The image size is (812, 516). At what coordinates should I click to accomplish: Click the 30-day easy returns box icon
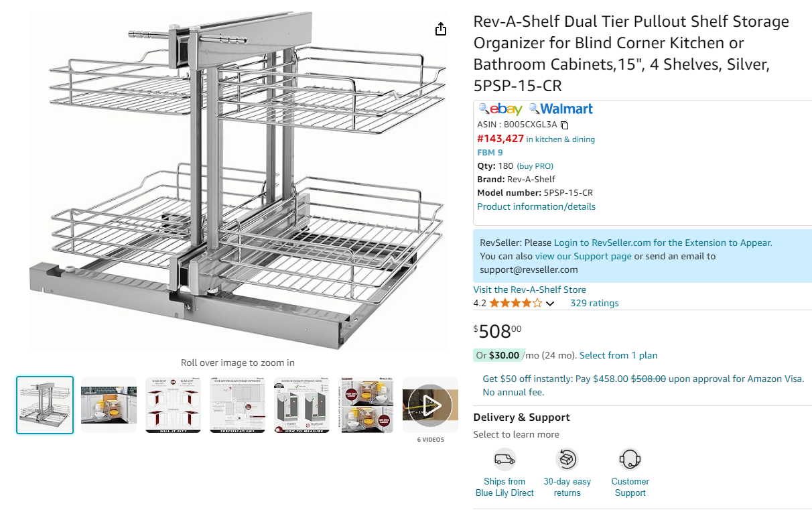567,460
